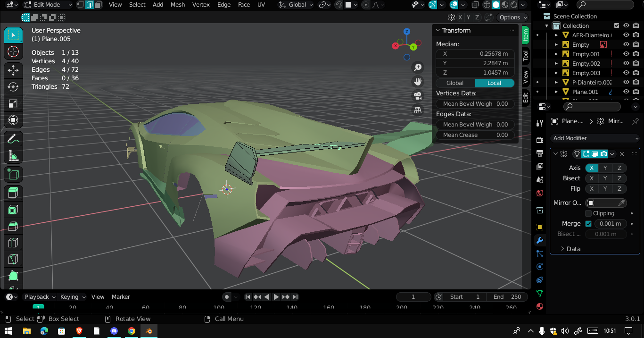
Task: Play the animation forward
Action: coord(276,297)
